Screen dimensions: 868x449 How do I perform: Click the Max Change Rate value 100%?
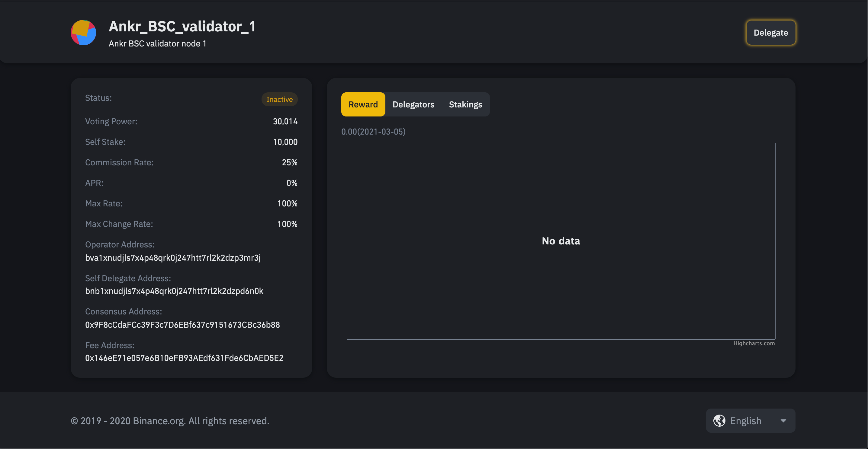click(287, 224)
